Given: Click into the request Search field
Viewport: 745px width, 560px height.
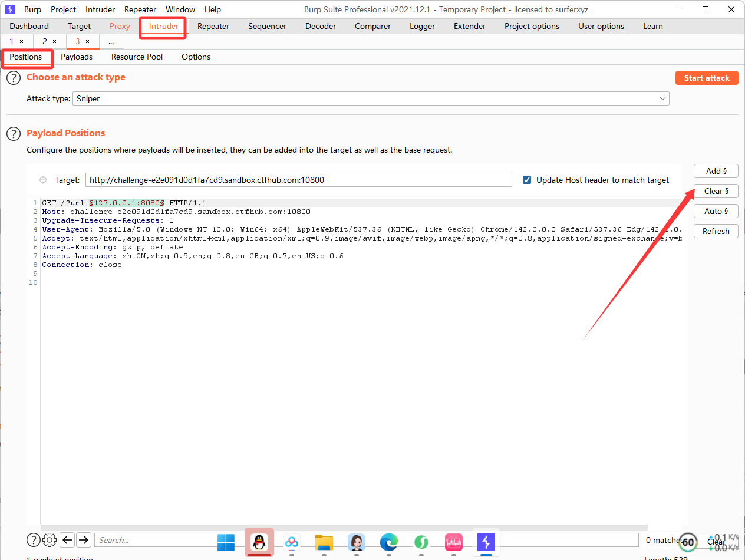Looking at the screenshot, I should (366, 540).
